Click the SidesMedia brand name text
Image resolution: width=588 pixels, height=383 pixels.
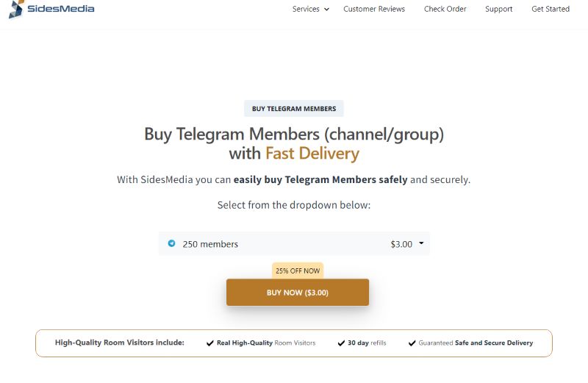pos(61,9)
